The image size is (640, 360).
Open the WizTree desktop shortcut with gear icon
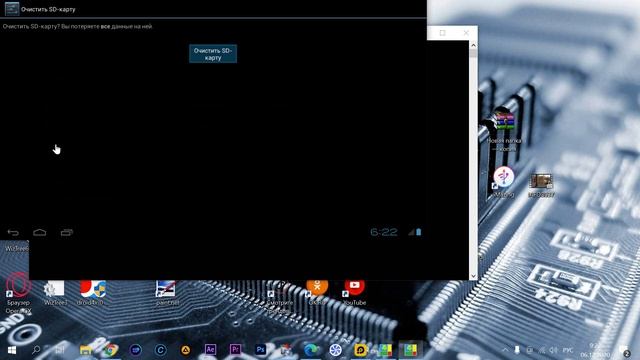(x=55, y=293)
